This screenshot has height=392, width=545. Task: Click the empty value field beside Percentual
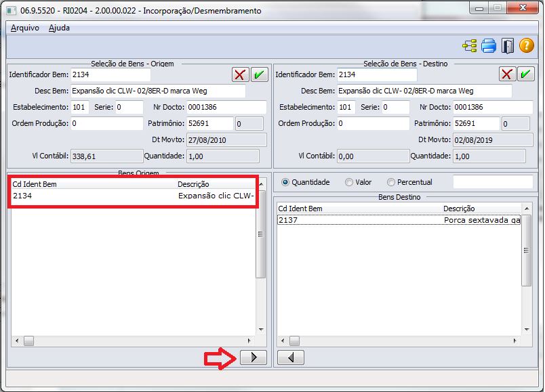493,182
